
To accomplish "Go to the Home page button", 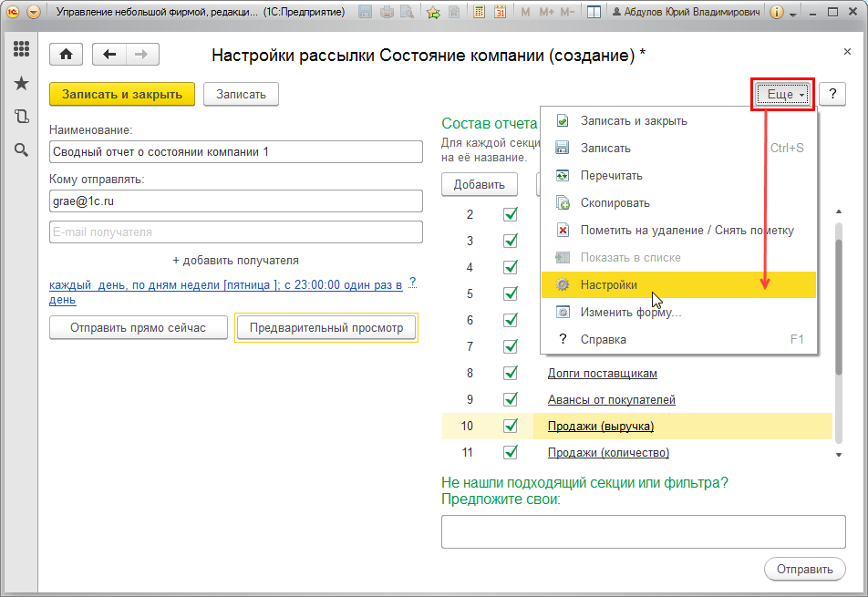I will [x=66, y=55].
